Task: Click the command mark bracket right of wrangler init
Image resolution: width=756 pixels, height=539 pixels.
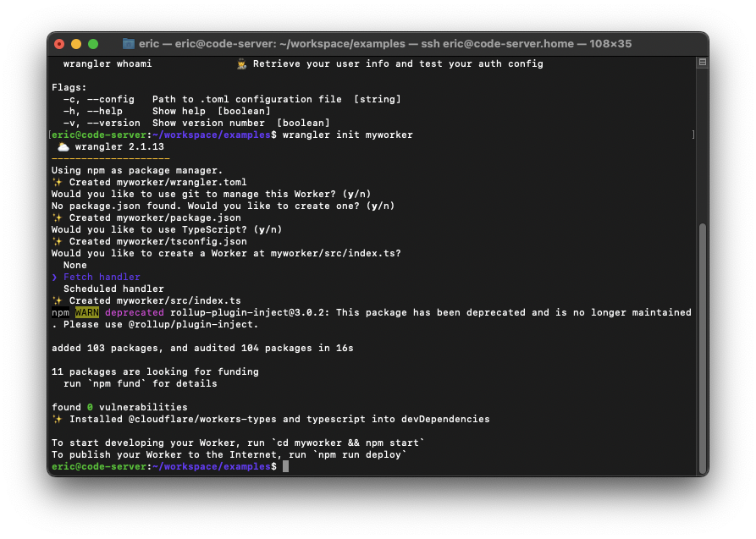Action: [693, 135]
